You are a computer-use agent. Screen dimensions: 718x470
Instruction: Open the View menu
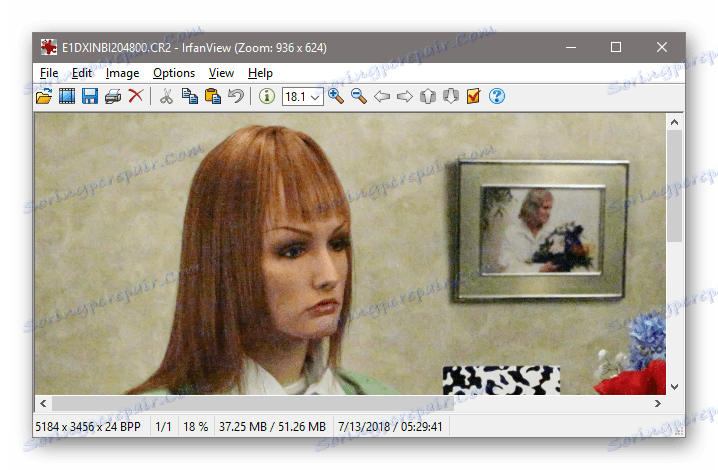click(x=222, y=73)
